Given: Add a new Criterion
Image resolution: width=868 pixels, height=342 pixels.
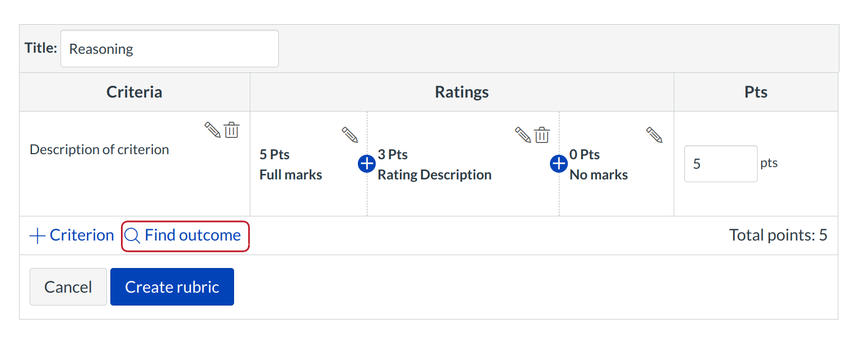Looking at the screenshot, I should point(72,235).
